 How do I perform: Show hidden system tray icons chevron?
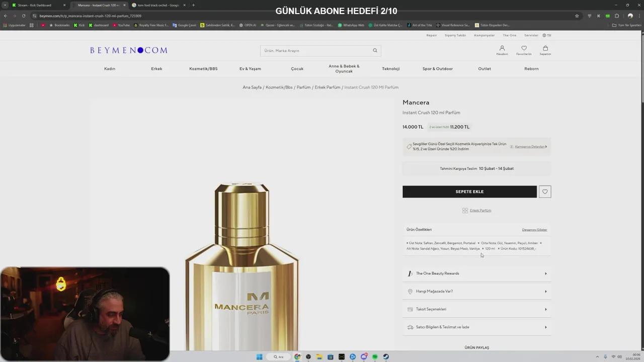(598, 357)
